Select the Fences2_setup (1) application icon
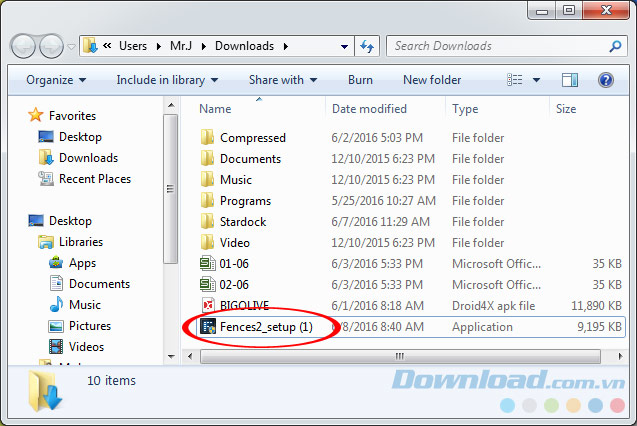The image size is (637, 426). [x=208, y=327]
